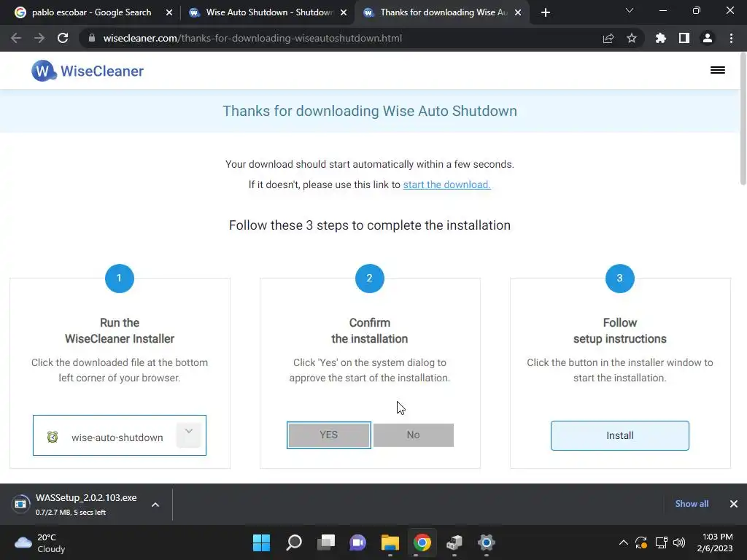The image size is (747, 560).
Task: Click the volume icon in tray
Action: point(679,542)
